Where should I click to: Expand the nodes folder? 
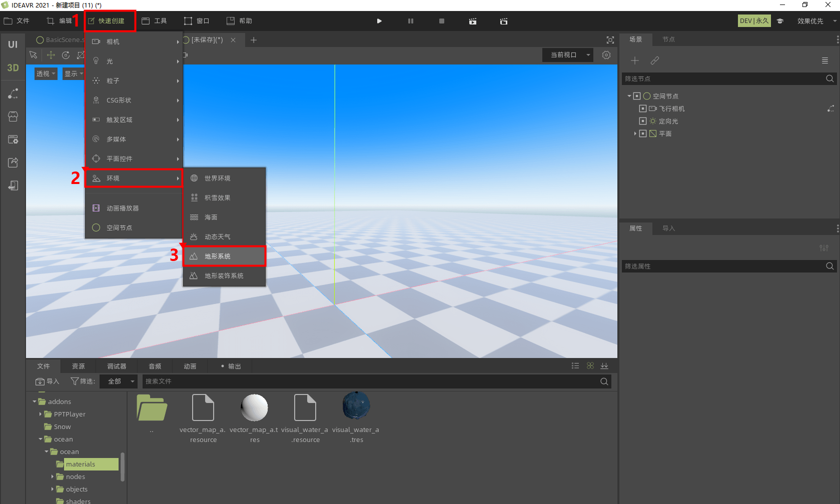(53, 476)
